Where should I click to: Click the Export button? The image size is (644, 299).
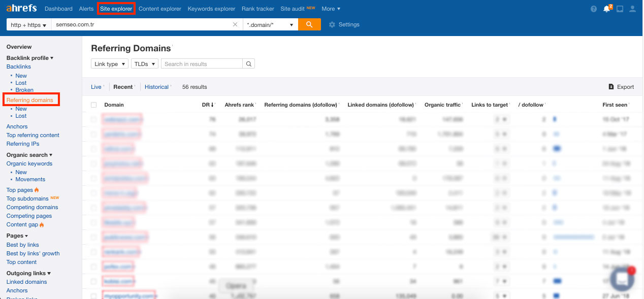tap(621, 87)
